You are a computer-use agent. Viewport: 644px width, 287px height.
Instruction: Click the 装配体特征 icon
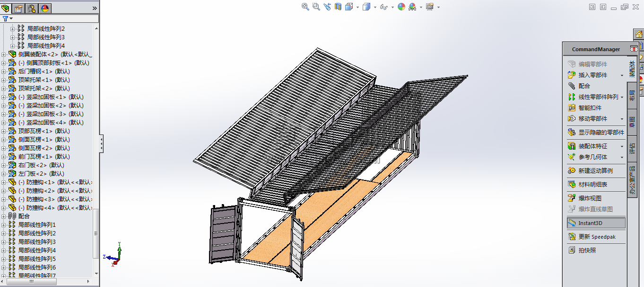click(571, 146)
